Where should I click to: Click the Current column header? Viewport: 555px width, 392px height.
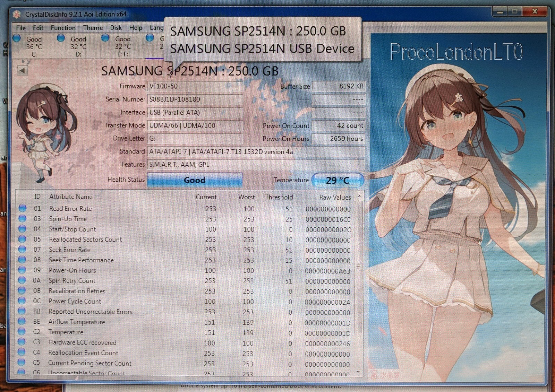click(x=206, y=197)
